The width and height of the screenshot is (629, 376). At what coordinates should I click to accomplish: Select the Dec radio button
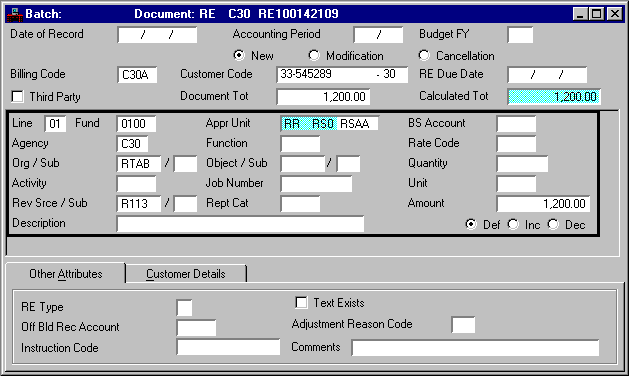click(553, 224)
